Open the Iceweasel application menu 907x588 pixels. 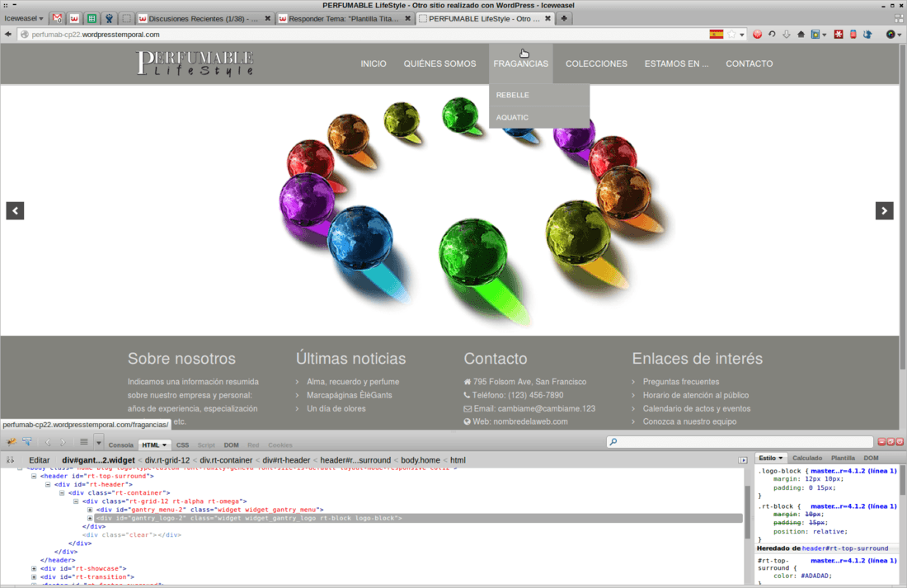pyautogui.click(x=24, y=18)
